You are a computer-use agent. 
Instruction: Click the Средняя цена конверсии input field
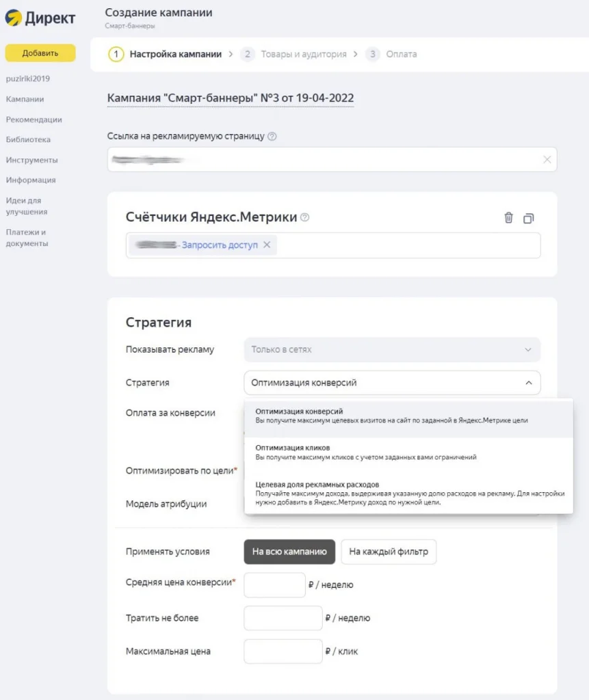point(274,585)
